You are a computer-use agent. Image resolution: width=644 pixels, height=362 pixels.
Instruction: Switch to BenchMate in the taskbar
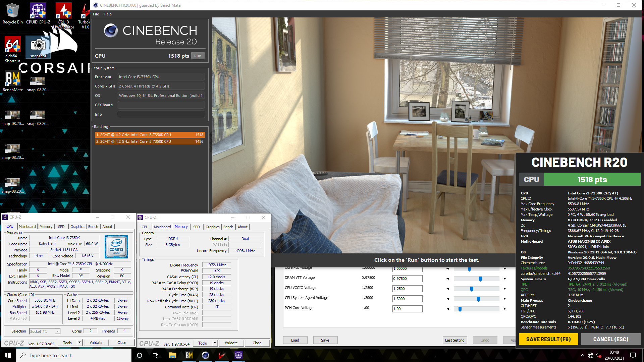pyautogui.click(x=189, y=355)
